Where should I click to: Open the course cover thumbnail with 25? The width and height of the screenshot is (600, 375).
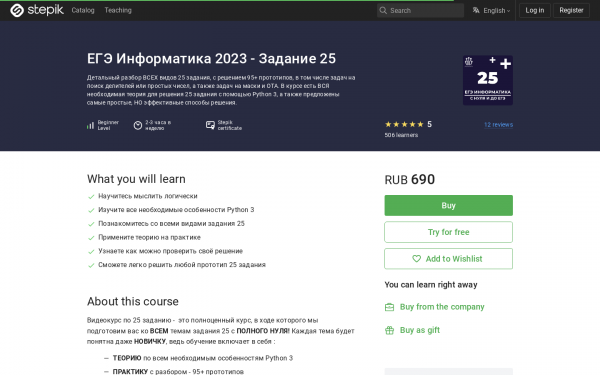[488, 80]
